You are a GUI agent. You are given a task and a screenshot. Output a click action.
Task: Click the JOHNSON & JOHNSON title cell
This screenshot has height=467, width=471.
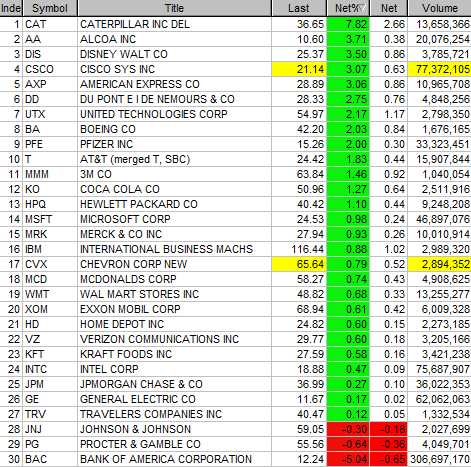(174, 429)
